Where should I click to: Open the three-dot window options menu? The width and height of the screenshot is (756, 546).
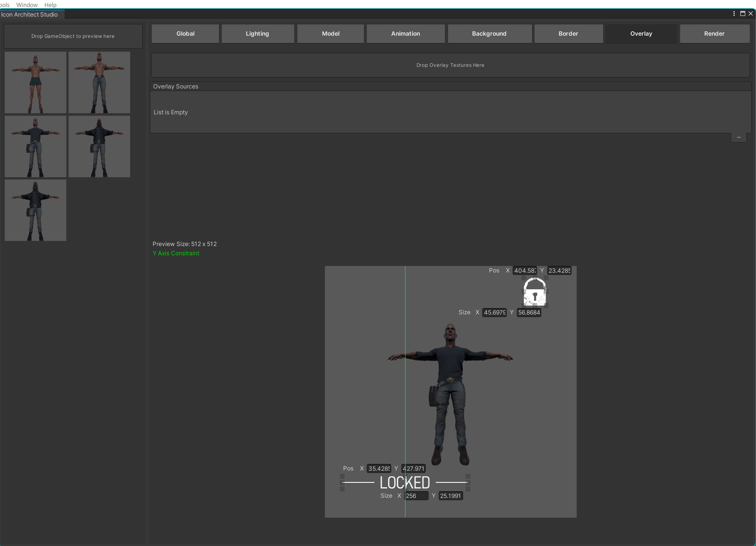click(x=734, y=14)
